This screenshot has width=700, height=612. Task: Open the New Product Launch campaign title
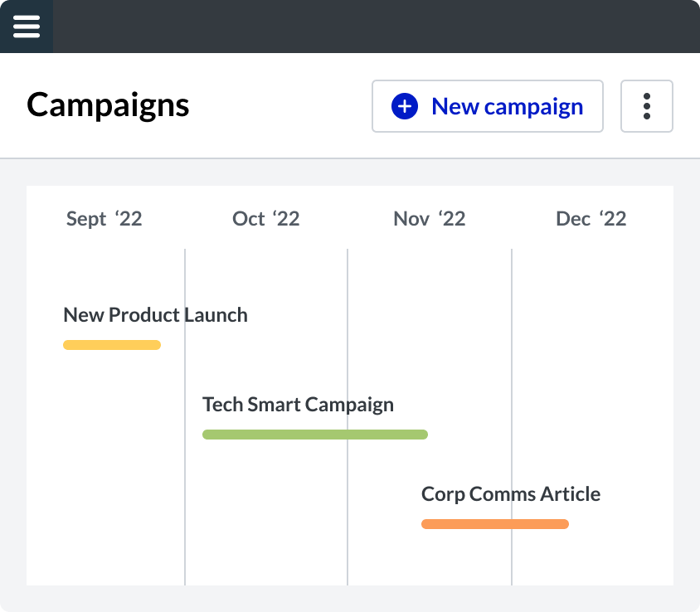coord(155,314)
